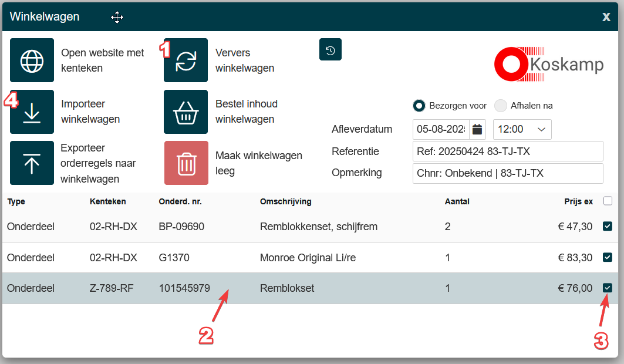Click the Referentie text field
The width and height of the screenshot is (624, 364).
pos(507,151)
